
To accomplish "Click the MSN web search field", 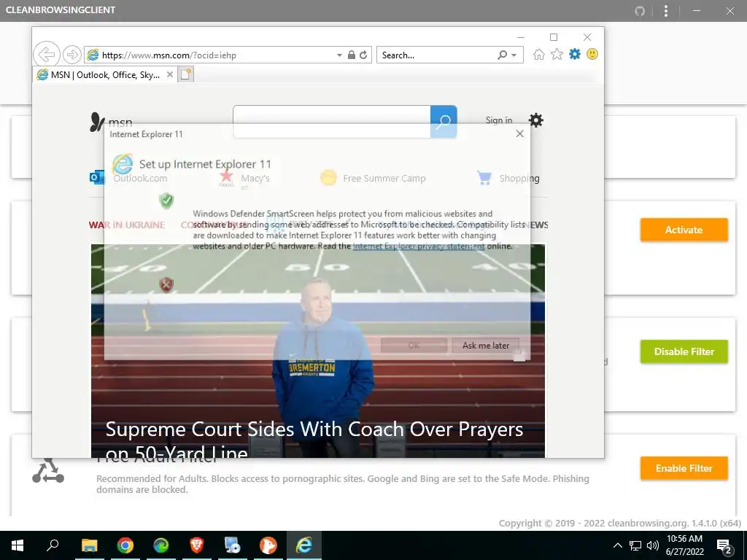I will click(x=332, y=122).
